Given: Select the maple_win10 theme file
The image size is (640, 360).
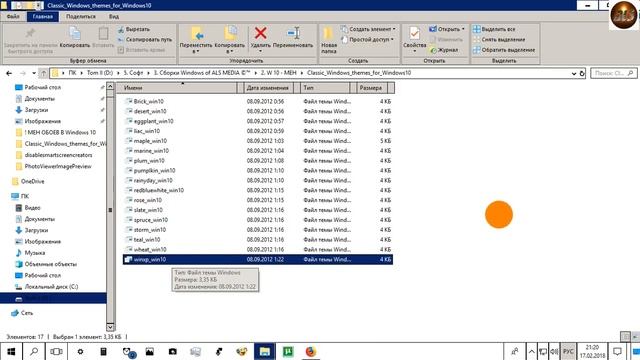Looking at the screenshot, I should click(x=258, y=141).
